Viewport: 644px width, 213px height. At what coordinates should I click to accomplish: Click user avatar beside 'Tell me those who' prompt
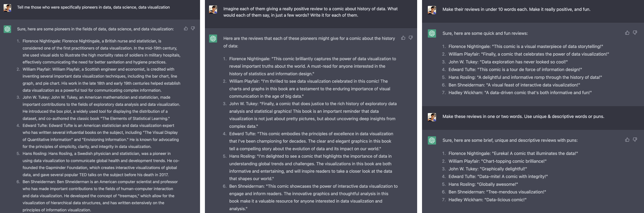click(x=8, y=8)
